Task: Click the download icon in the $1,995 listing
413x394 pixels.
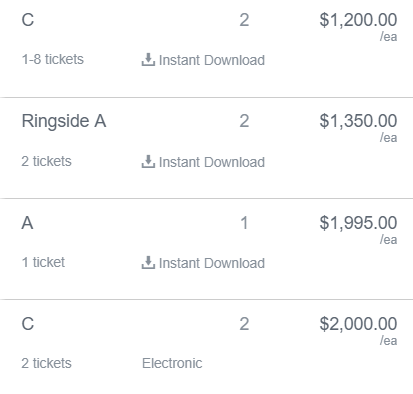Action: (148, 262)
